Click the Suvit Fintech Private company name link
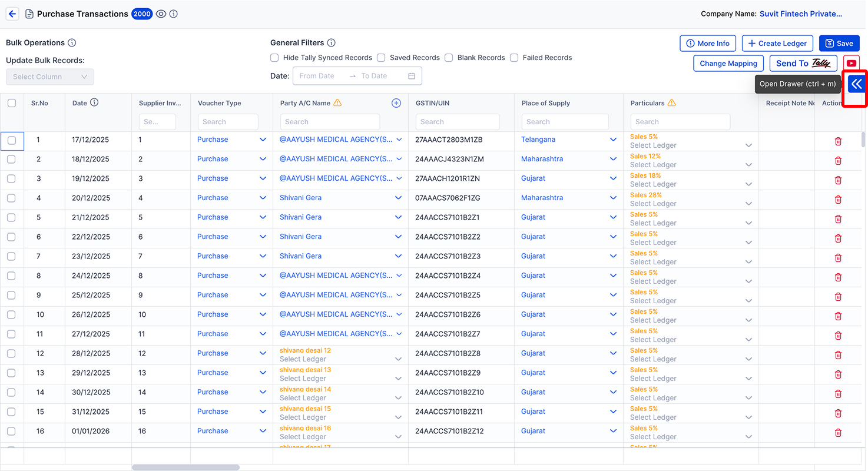The height and width of the screenshot is (471, 868). (x=801, y=14)
